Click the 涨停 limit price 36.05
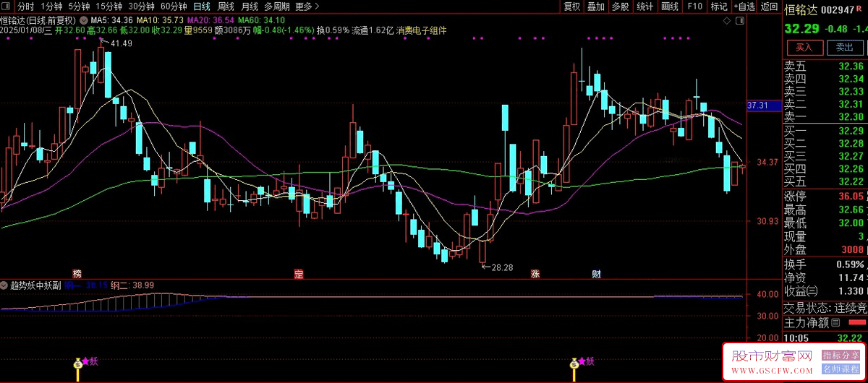 (x=851, y=196)
